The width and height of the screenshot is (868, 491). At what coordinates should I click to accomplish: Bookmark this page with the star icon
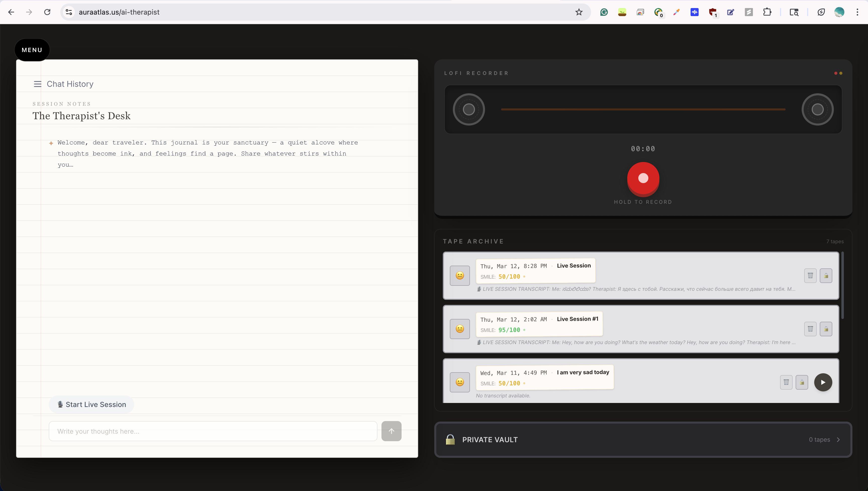pyautogui.click(x=578, y=12)
